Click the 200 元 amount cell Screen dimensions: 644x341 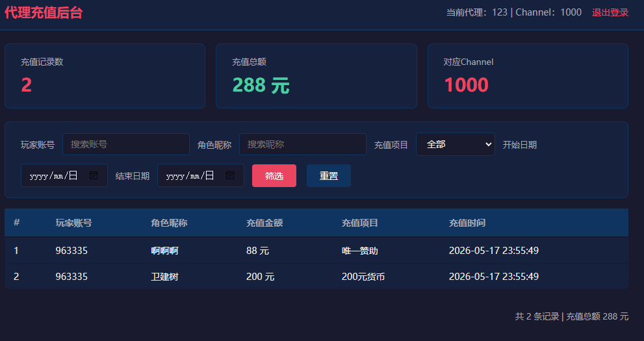[x=260, y=277]
